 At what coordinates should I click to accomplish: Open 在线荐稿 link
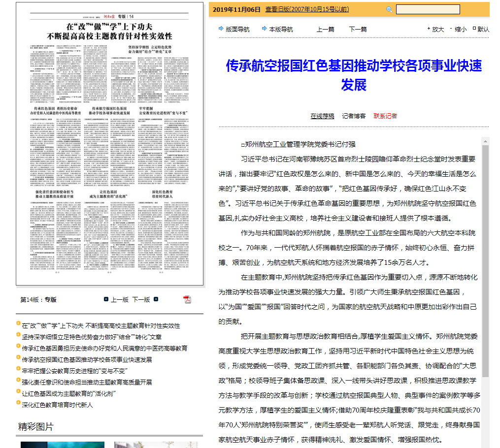322,116
